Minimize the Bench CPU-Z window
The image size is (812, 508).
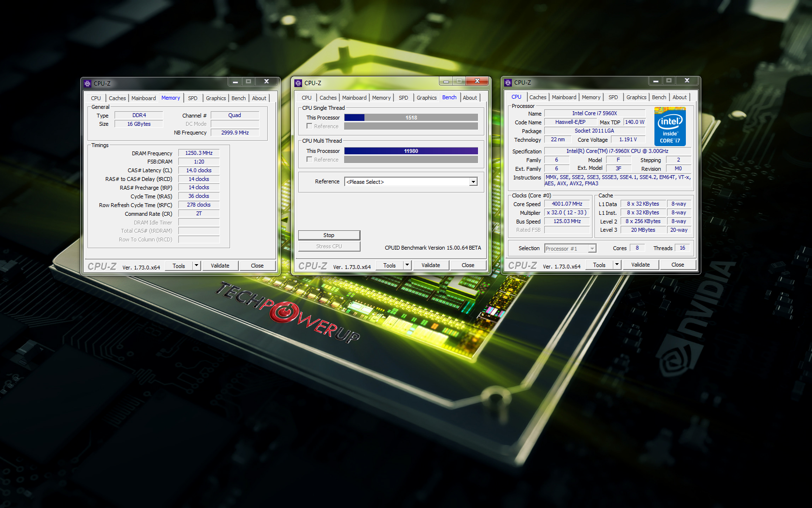446,81
